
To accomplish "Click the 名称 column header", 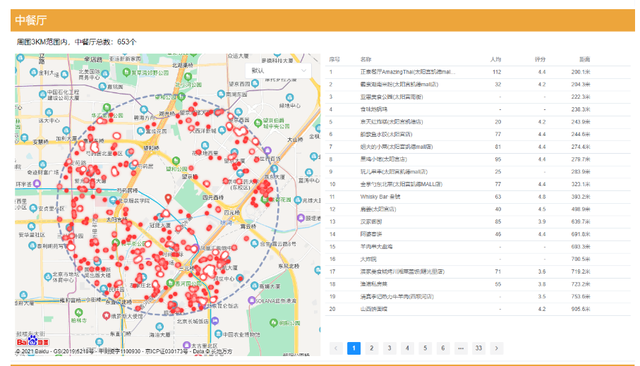I will [366, 60].
